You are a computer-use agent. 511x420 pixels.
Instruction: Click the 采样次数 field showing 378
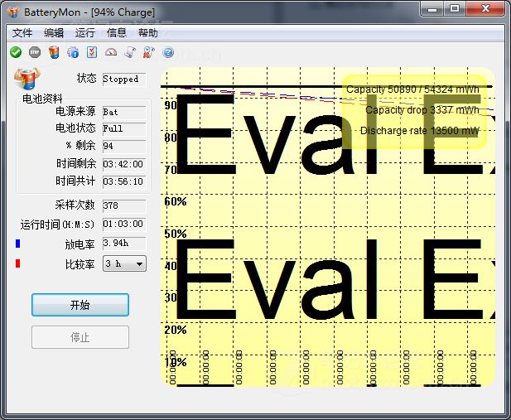(124, 205)
